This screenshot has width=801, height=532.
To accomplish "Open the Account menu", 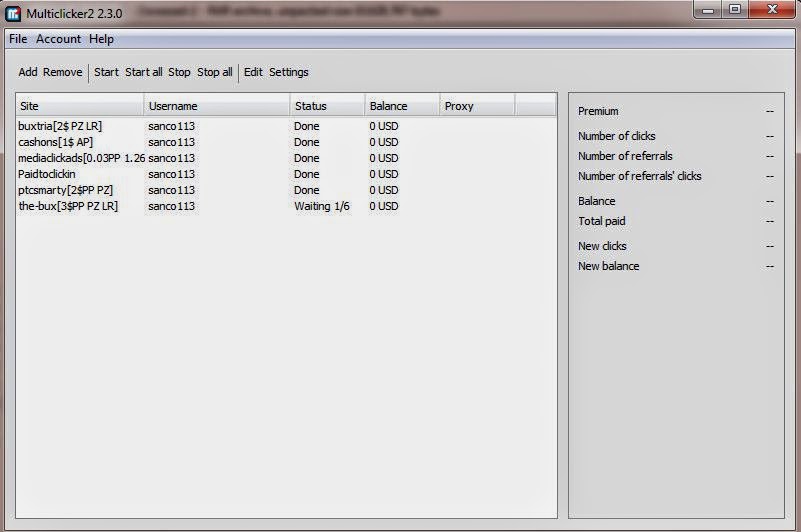I will pos(58,39).
